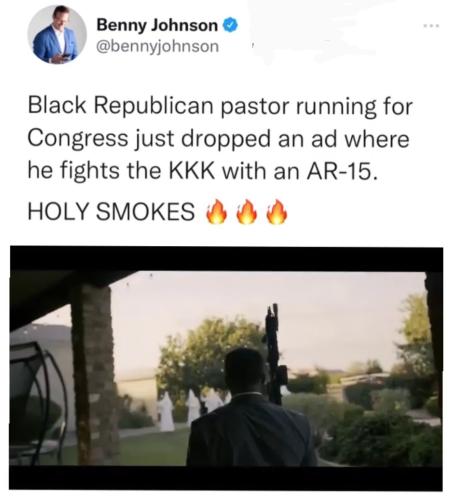Open Benny Johnson's profile picture
The height and width of the screenshot is (500, 454).
(57, 34)
